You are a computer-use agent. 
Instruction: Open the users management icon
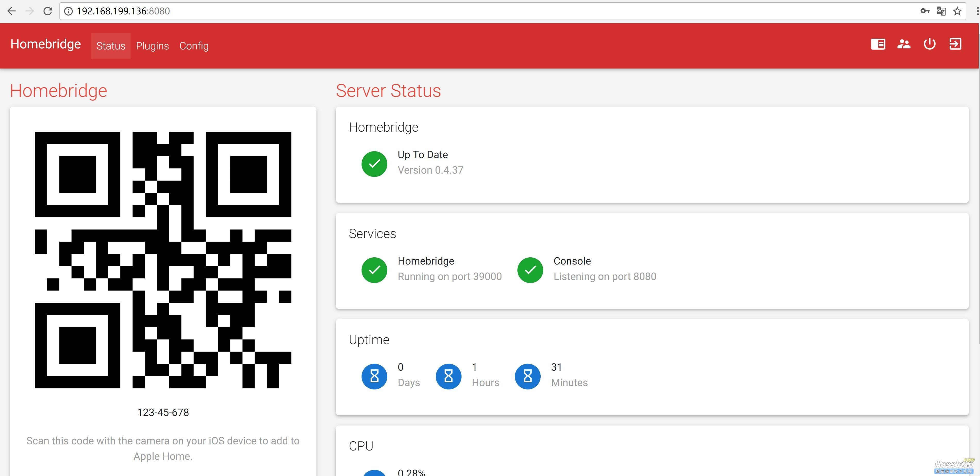(x=904, y=44)
